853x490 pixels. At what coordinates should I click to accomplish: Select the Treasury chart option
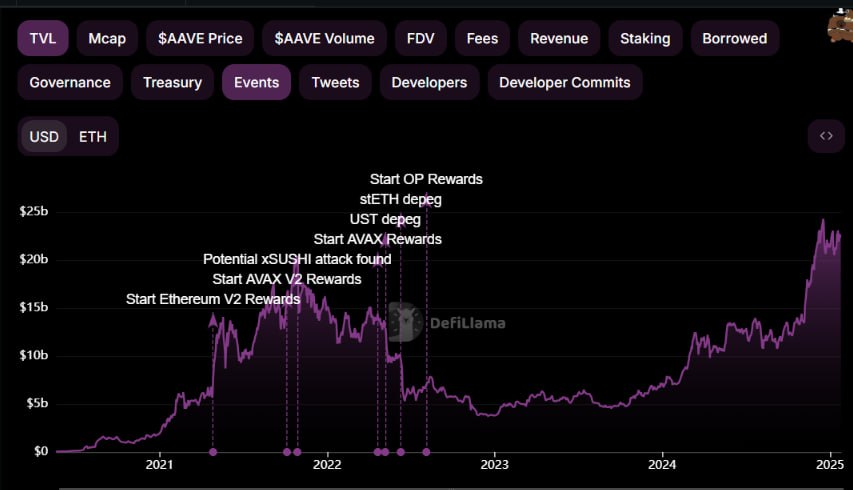(172, 82)
